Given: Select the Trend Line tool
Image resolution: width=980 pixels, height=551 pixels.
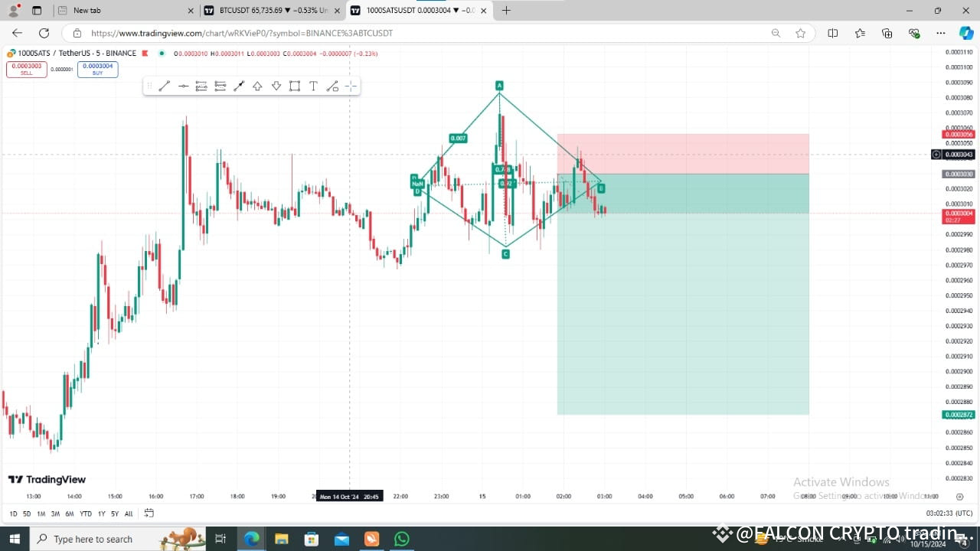Looking at the screenshot, I should [x=163, y=86].
